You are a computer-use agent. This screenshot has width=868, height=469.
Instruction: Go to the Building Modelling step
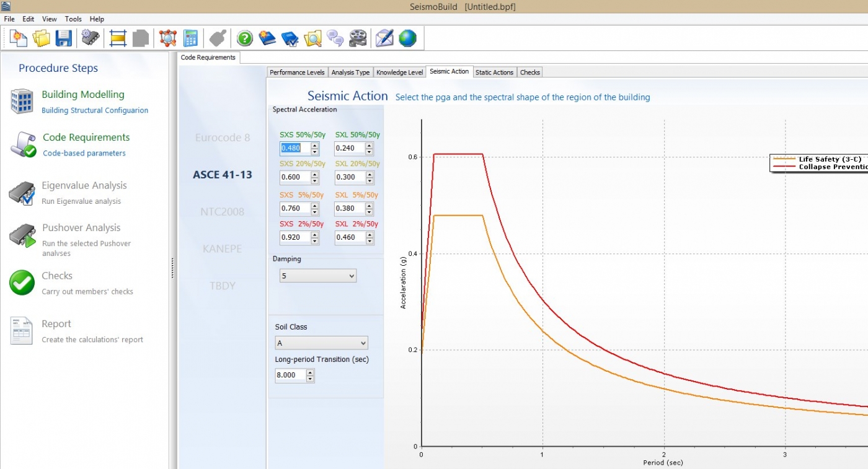[x=83, y=95]
